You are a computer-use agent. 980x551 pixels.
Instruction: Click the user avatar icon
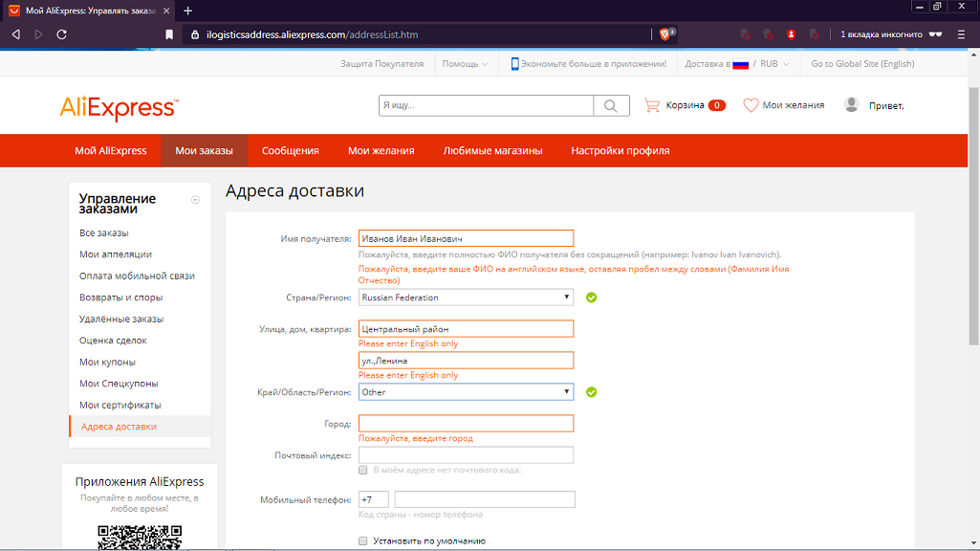click(851, 104)
